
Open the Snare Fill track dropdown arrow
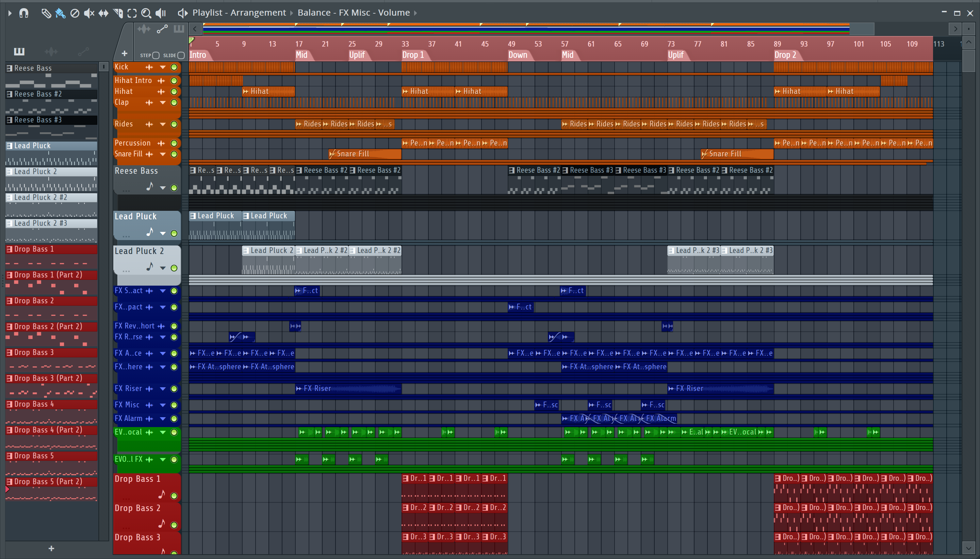163,154
